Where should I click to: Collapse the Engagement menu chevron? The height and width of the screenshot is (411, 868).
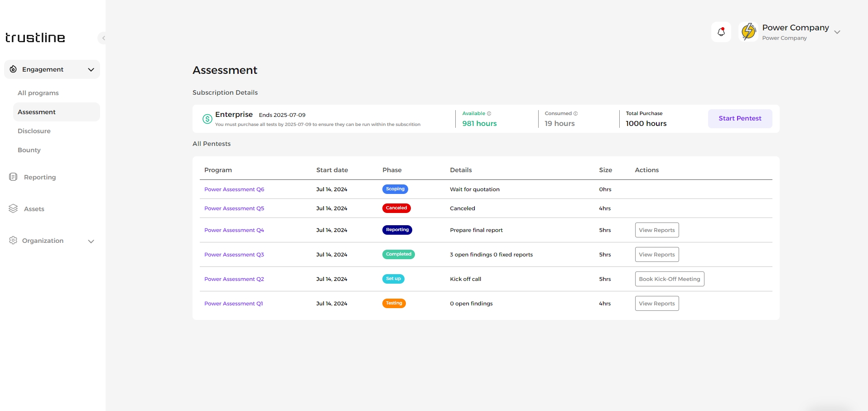tap(91, 69)
